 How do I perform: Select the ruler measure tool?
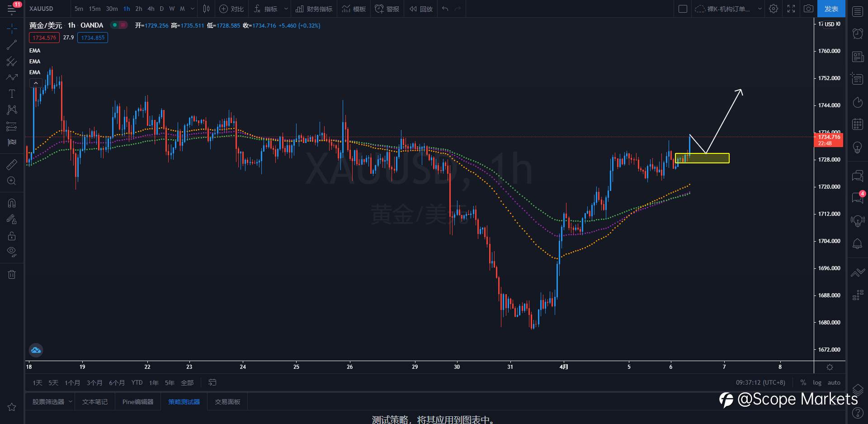[12, 164]
